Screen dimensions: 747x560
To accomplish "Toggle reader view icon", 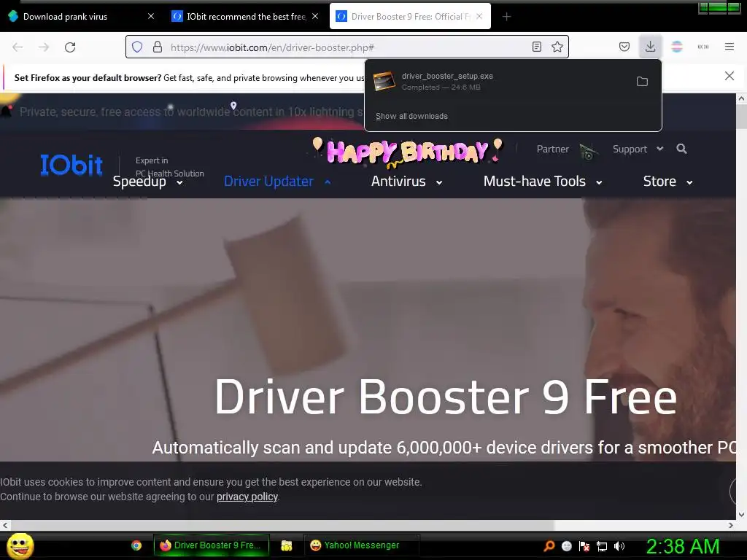I will pyautogui.click(x=537, y=47).
